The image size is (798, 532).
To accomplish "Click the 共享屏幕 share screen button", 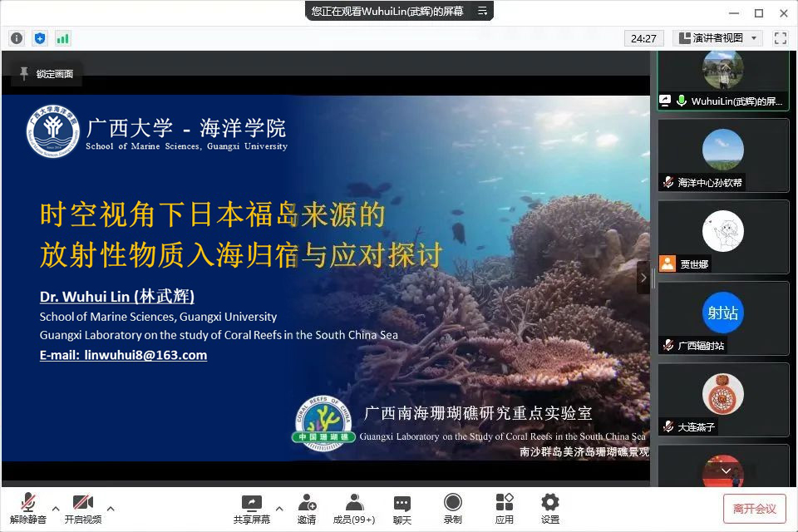I will pyautogui.click(x=251, y=508).
